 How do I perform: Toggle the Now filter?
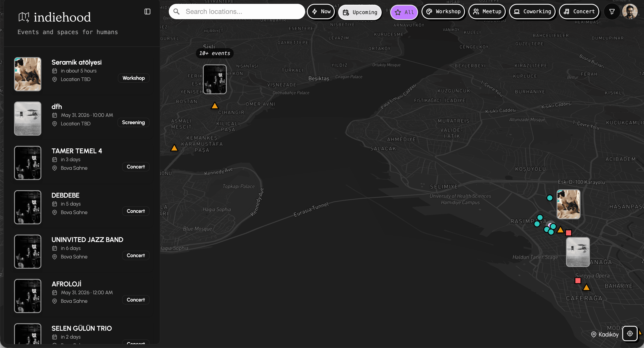(321, 12)
